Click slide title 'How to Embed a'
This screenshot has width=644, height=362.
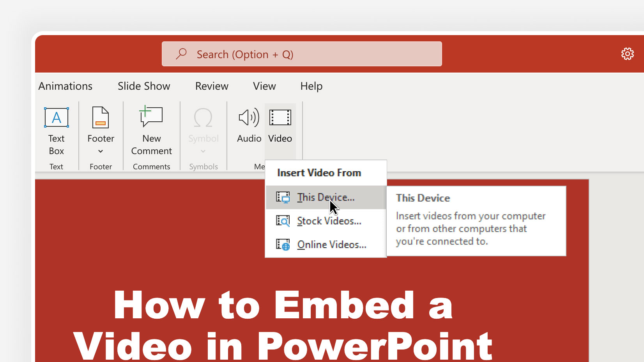click(x=283, y=305)
